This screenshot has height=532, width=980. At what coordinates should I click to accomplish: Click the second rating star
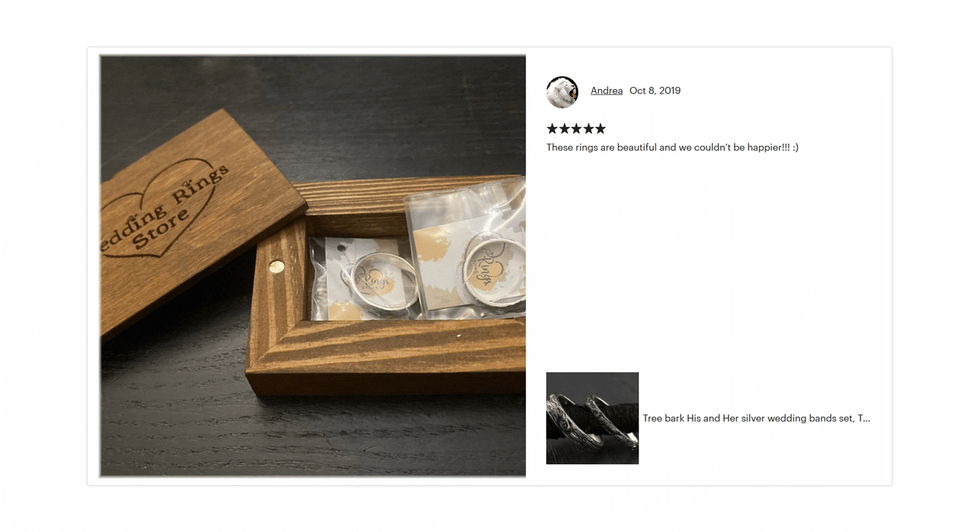pos(564,128)
